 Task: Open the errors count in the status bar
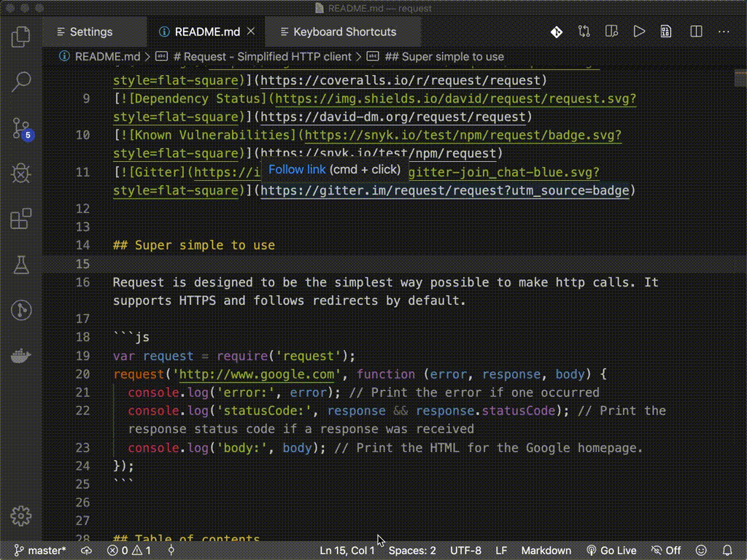(117, 551)
